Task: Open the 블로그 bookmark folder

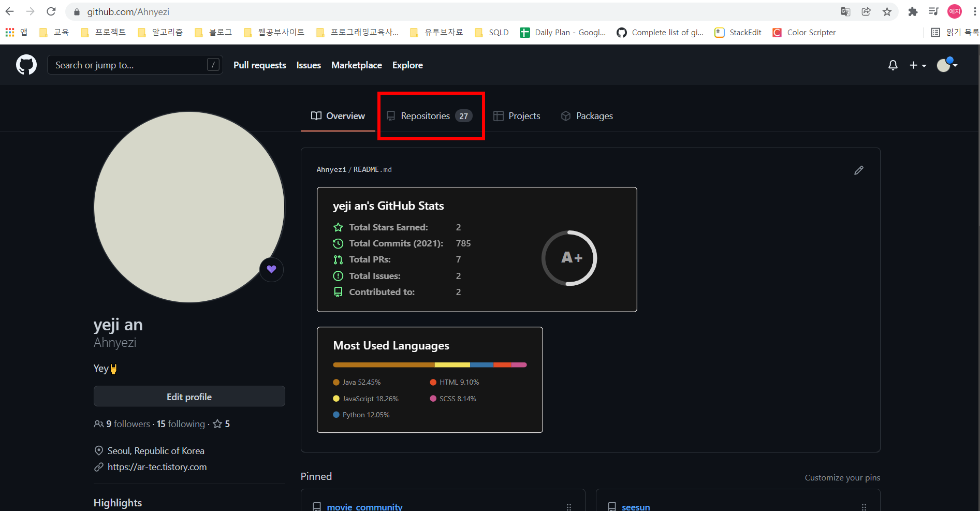Action: tap(213, 32)
